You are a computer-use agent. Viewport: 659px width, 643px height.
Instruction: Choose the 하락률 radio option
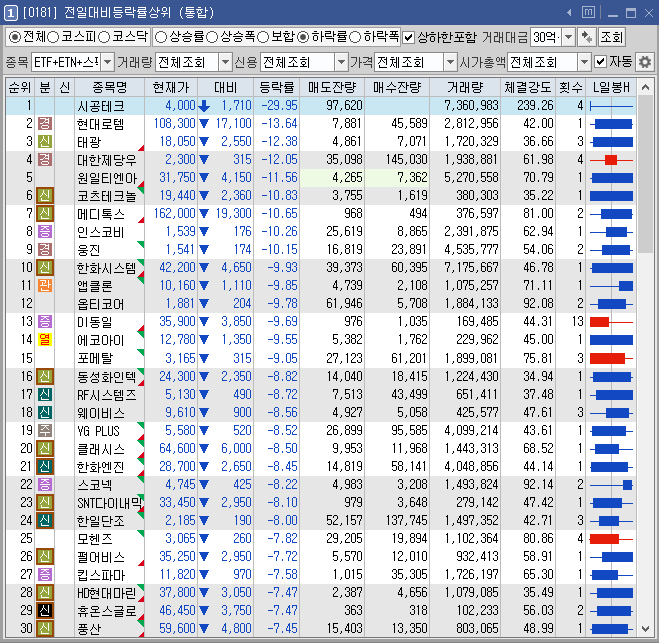(x=303, y=37)
